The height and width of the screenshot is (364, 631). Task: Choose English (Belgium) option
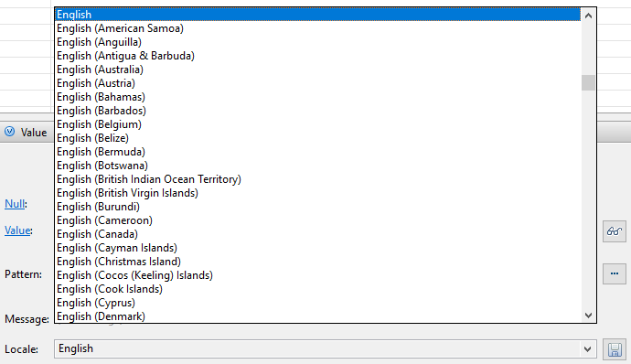point(317,124)
